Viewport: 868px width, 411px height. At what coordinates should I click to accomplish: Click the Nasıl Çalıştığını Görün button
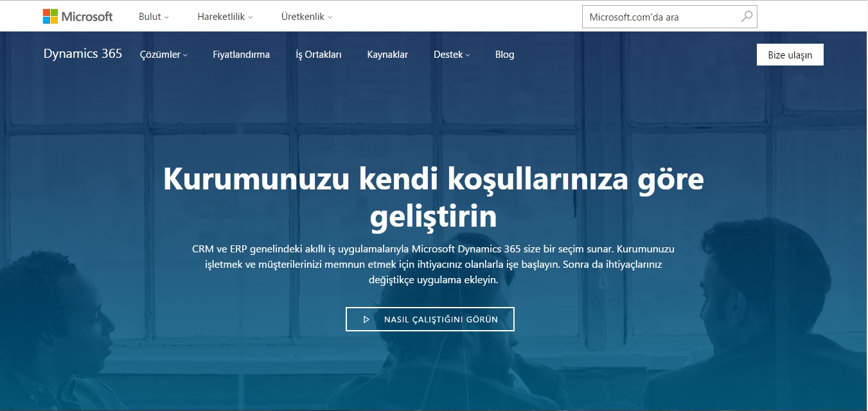430,319
